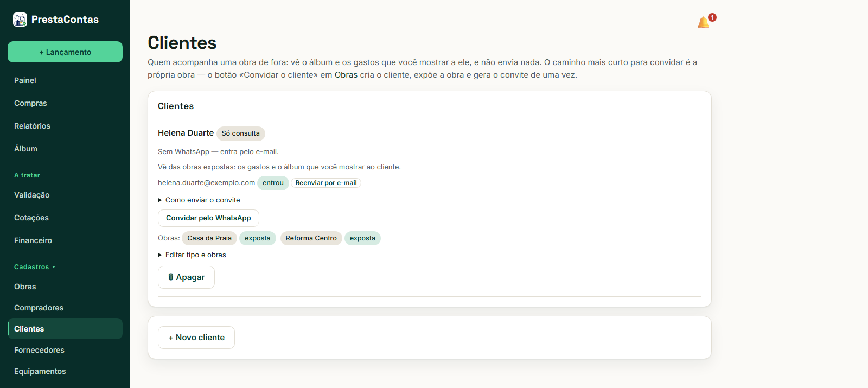The width and height of the screenshot is (868, 388).
Task: Click the + Novo cliente button
Action: pos(196,338)
